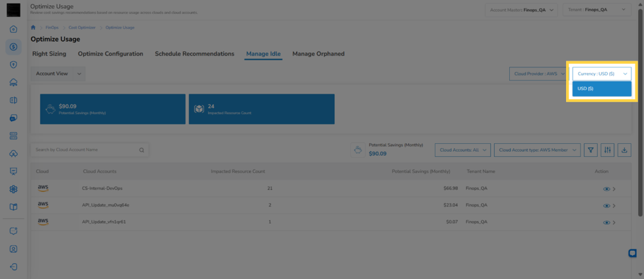Screen dimensions: 644x279
Task: Open the shield security sidebar icon
Action: click(13, 65)
